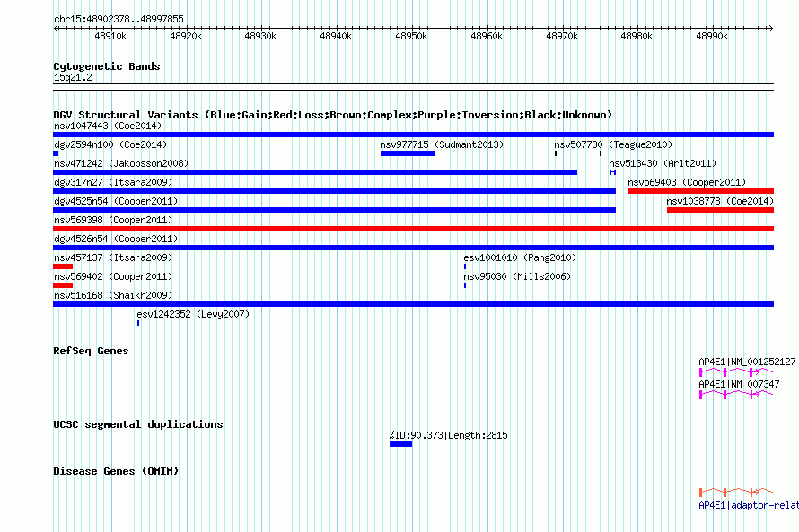
Task: Click the black bracket glyph under nsv507780
Action: click(578, 153)
